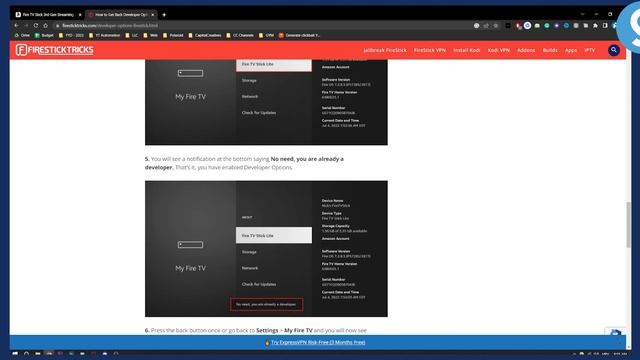Open File Explorer from the taskbar
Screen dimensions: 640x360
point(38,353)
